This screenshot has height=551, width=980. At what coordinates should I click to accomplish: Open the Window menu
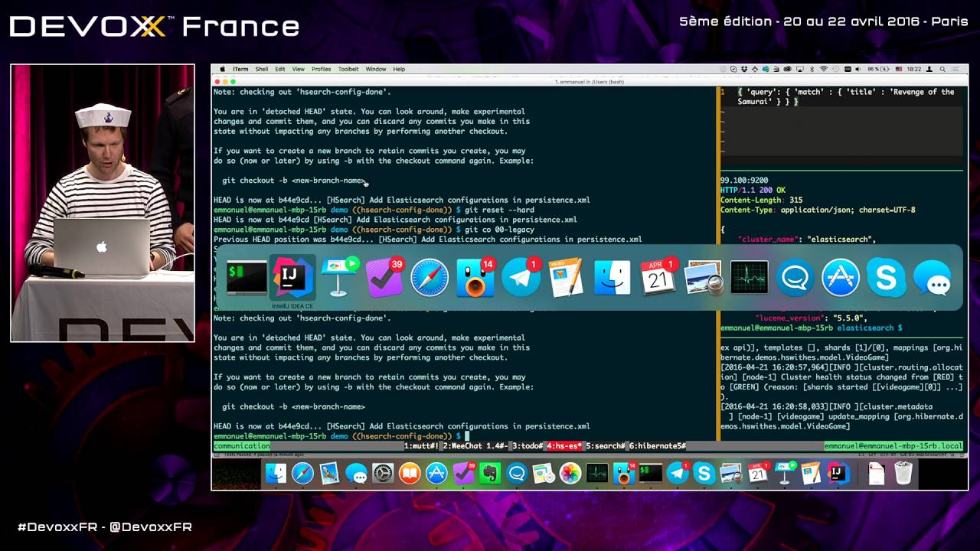click(376, 69)
